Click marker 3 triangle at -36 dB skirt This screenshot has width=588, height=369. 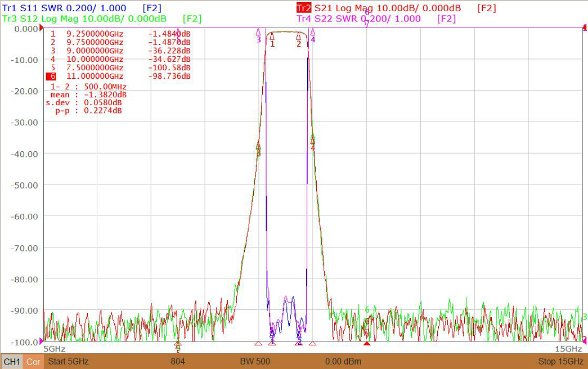click(x=258, y=146)
